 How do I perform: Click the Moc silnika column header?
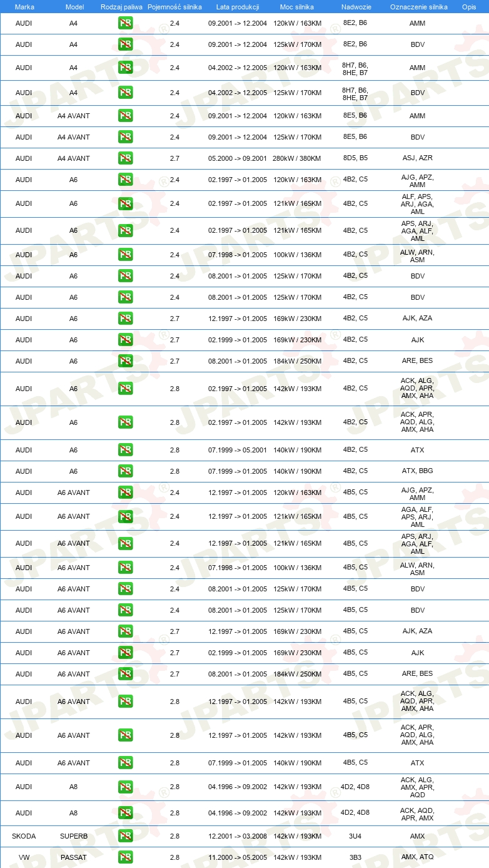click(297, 7)
